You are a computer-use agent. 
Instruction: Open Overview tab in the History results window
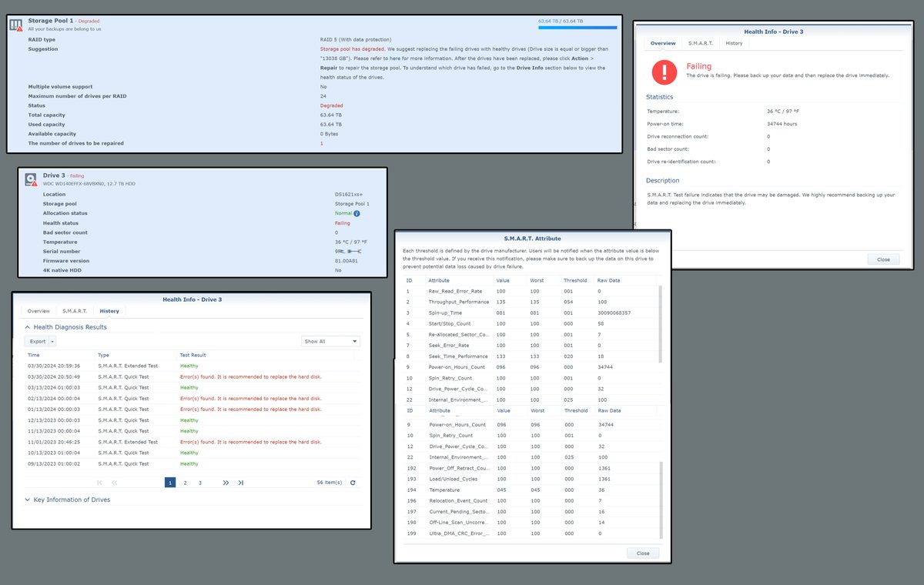tap(38, 311)
